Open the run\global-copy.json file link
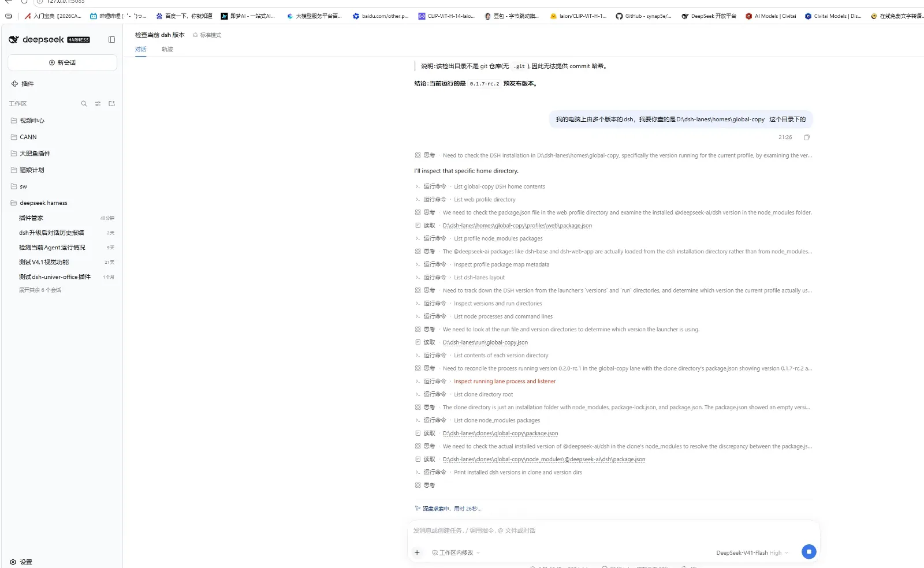Viewport: 924px width, 568px height. tap(485, 342)
